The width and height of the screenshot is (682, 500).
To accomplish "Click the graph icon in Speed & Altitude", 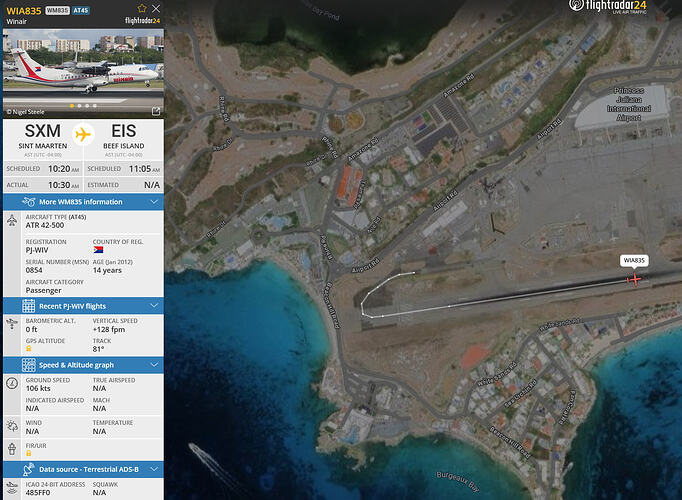I will (29, 365).
